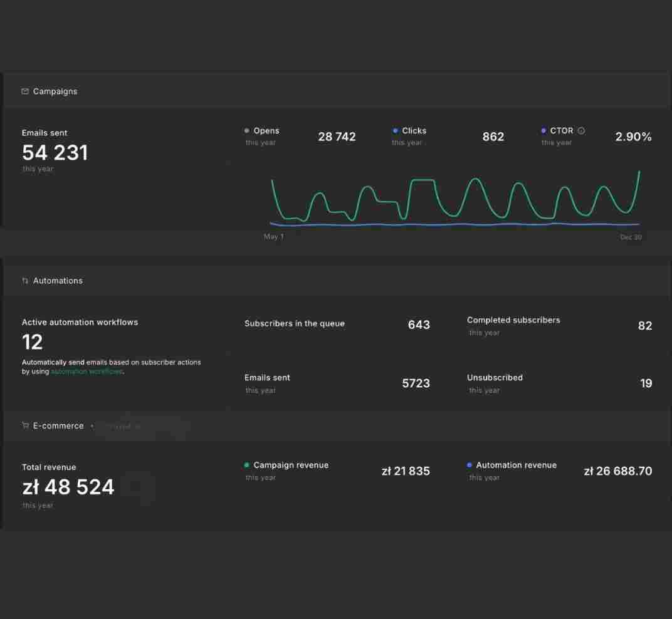Click the Automations workflow icon

[x=25, y=281]
